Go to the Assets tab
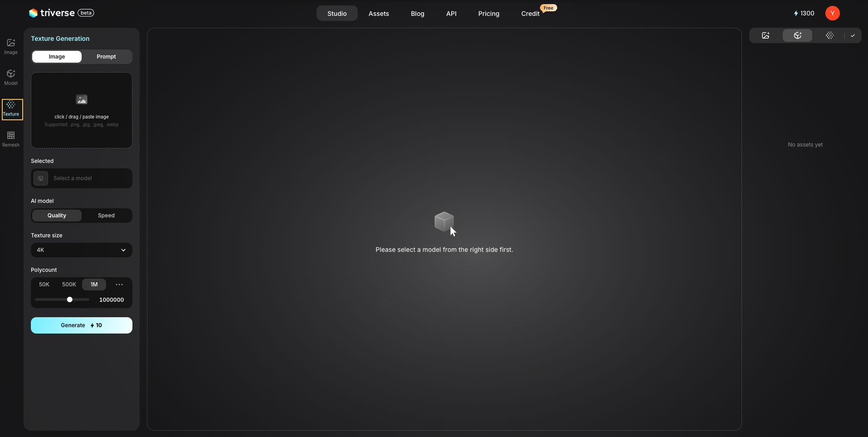Viewport: 868px width, 437px height. (379, 14)
